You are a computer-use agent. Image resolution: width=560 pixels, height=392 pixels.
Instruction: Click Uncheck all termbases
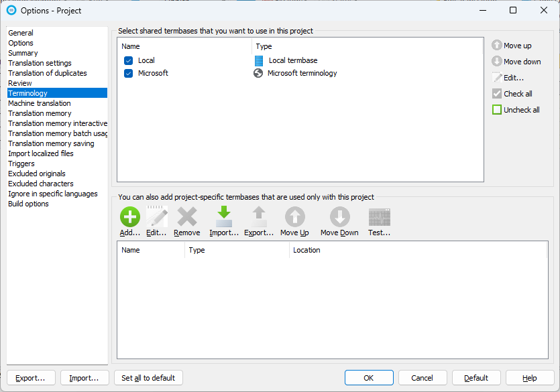pyautogui.click(x=516, y=109)
